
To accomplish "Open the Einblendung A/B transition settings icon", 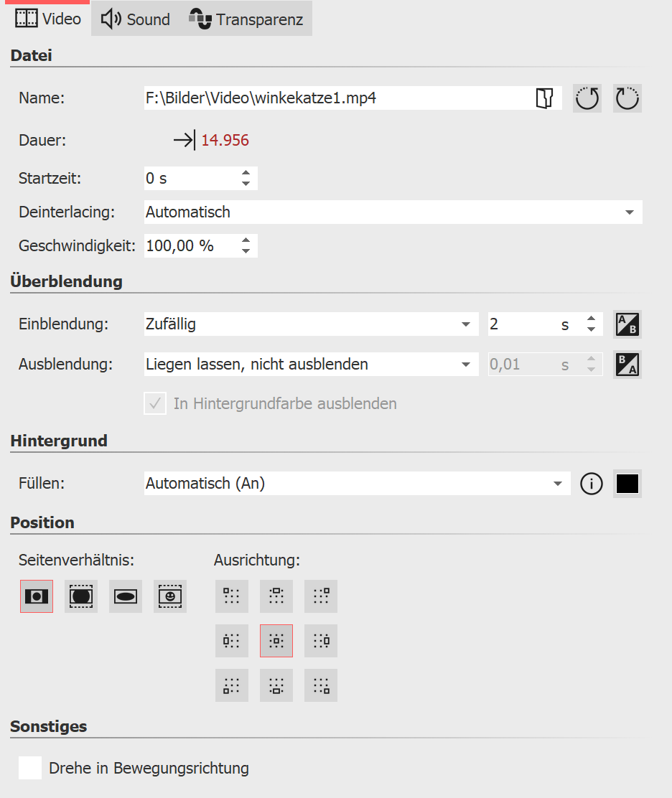I will (627, 325).
